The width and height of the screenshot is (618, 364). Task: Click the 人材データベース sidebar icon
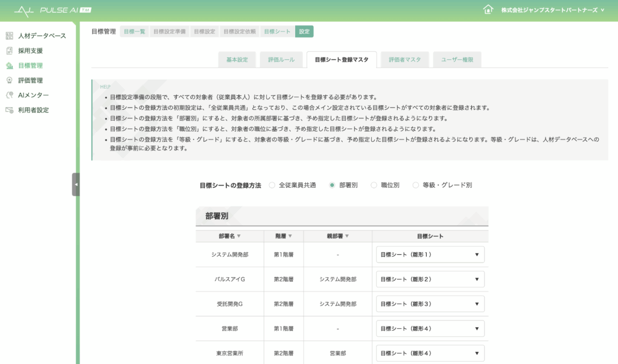[9, 36]
